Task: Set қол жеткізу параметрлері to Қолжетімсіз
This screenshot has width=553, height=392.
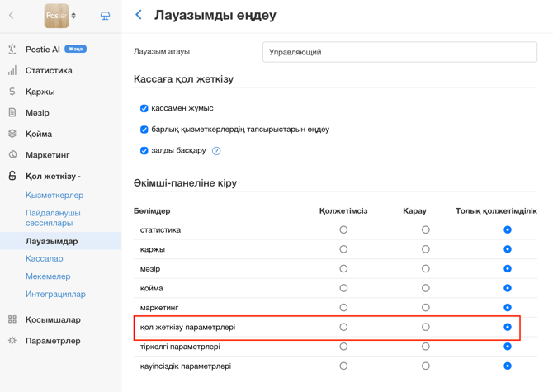Action: [343, 327]
